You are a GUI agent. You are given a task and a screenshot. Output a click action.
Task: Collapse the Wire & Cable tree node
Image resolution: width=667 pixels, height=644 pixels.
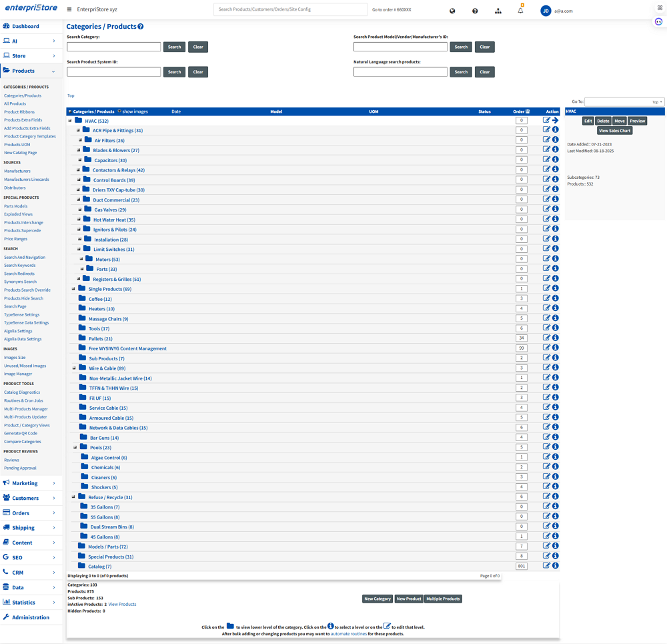tap(73, 368)
